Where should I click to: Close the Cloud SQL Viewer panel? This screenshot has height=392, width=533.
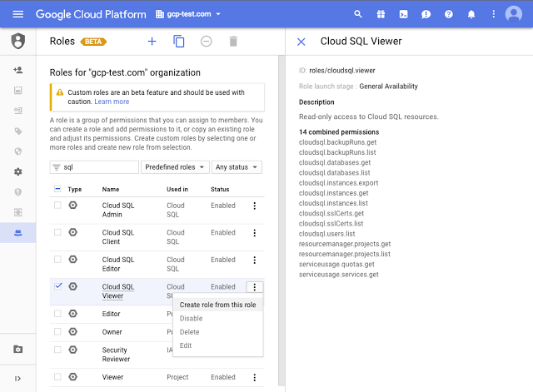tap(301, 42)
